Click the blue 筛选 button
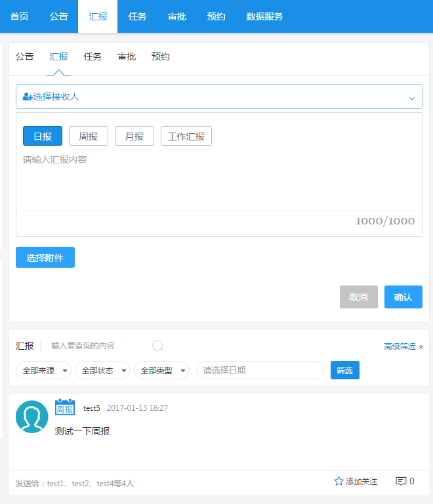 [x=345, y=370]
